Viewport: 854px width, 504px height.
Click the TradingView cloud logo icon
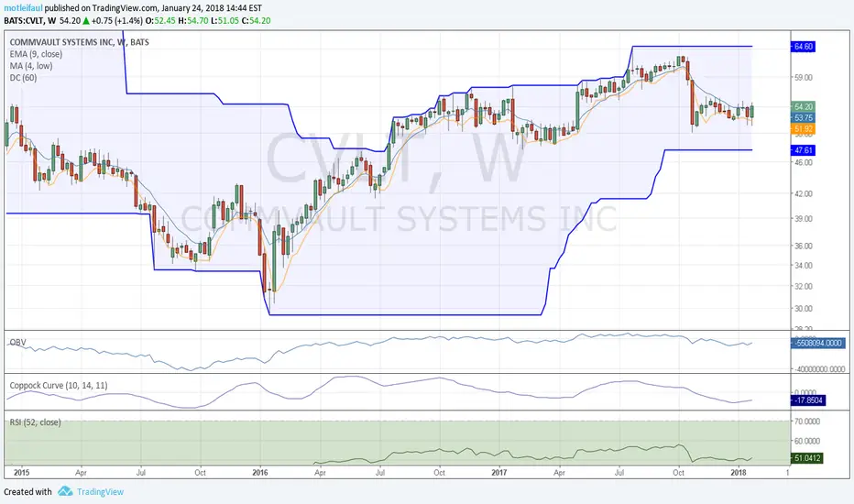pos(65,491)
